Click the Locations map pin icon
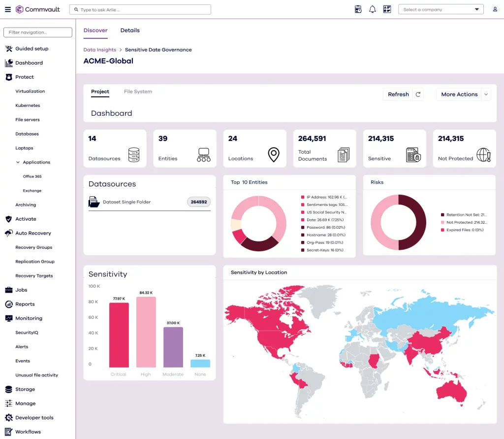Image resolution: width=504 pixels, height=439 pixels. coord(273,155)
